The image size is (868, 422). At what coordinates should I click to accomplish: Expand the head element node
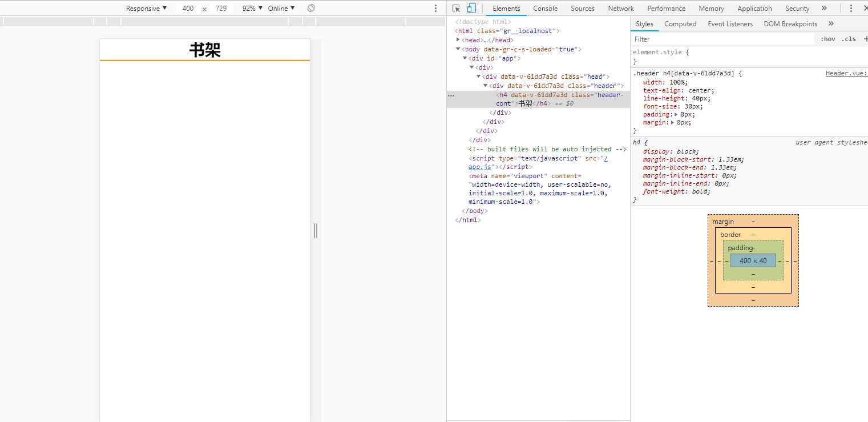(458, 40)
